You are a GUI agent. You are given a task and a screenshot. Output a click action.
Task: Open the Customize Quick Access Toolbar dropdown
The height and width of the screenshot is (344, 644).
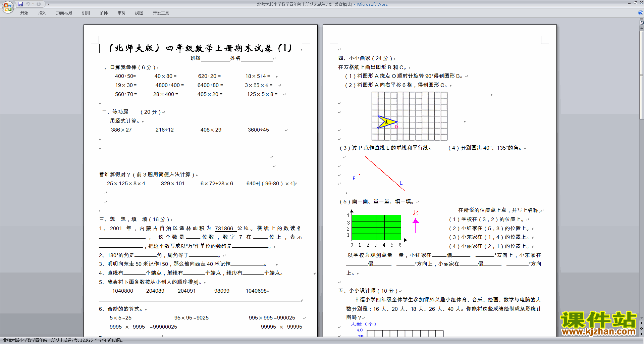48,4
